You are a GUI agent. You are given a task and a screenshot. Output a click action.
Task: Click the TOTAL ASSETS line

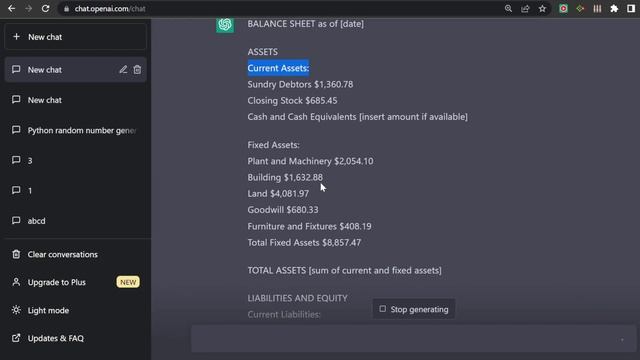click(344, 270)
